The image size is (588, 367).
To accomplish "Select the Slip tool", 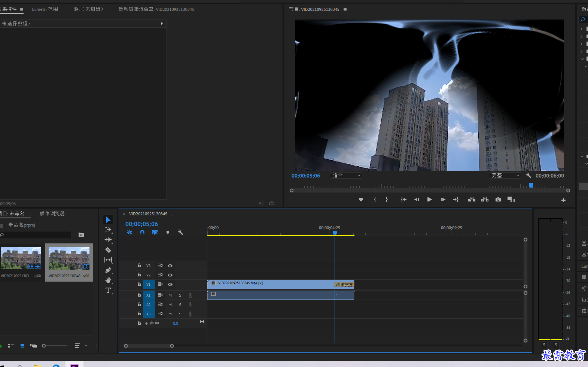I will 108,260.
